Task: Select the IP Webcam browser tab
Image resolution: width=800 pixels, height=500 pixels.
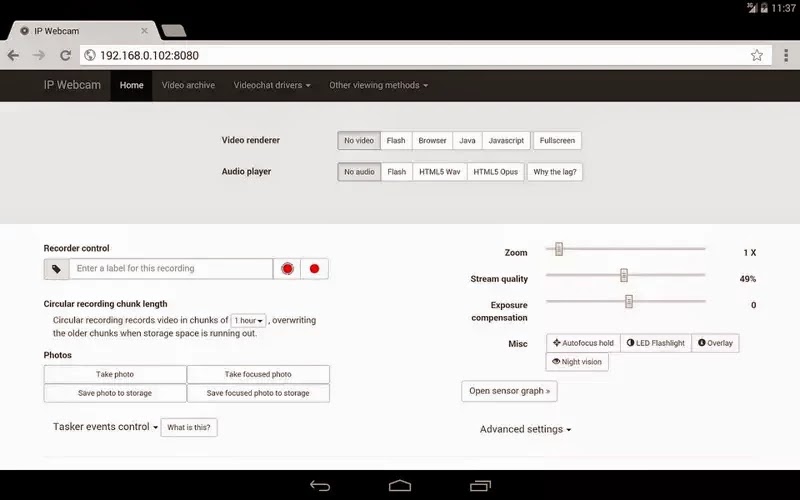Action: tap(82, 31)
